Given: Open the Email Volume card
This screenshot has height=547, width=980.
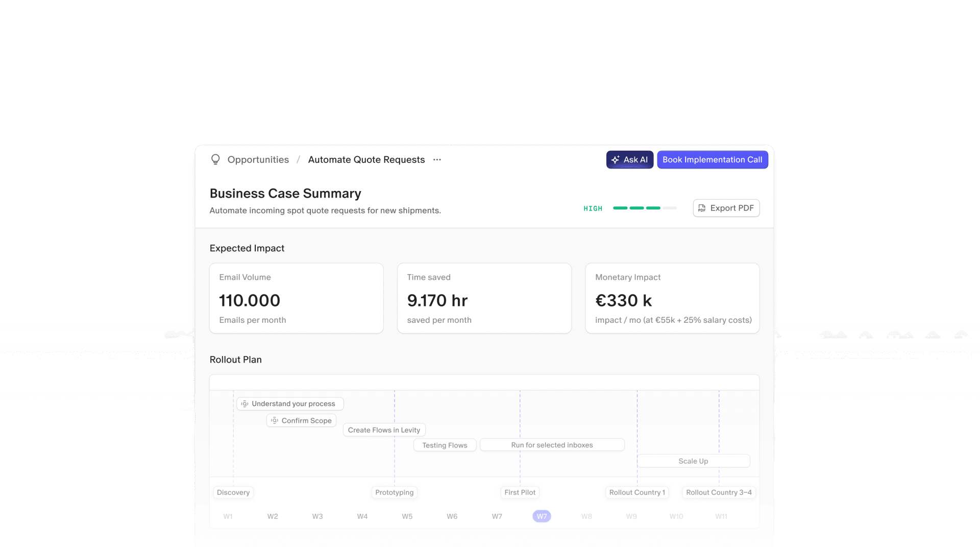Looking at the screenshot, I should point(296,298).
